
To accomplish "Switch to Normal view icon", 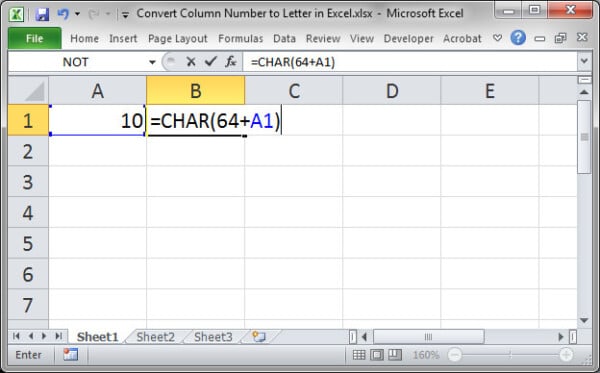I will coord(359,355).
